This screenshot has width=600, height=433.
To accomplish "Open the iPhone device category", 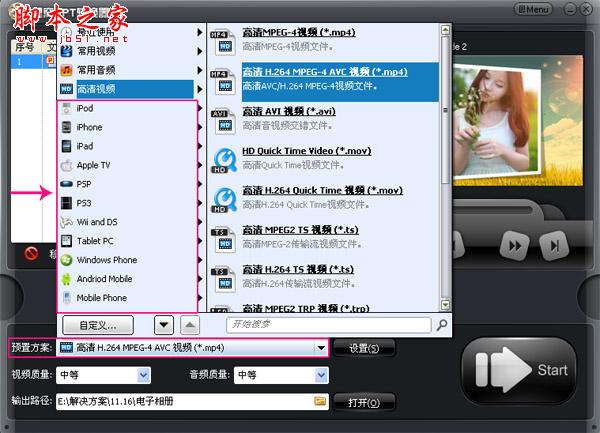I will point(127,127).
